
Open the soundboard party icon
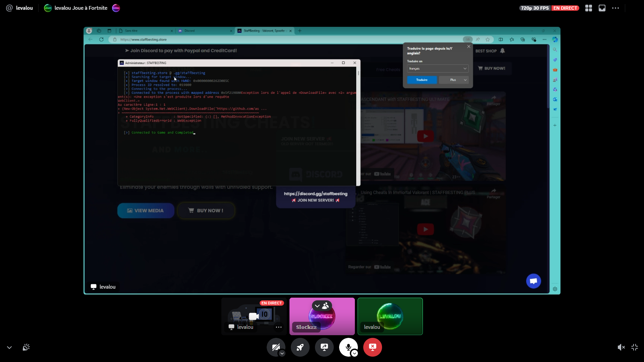coord(26,347)
